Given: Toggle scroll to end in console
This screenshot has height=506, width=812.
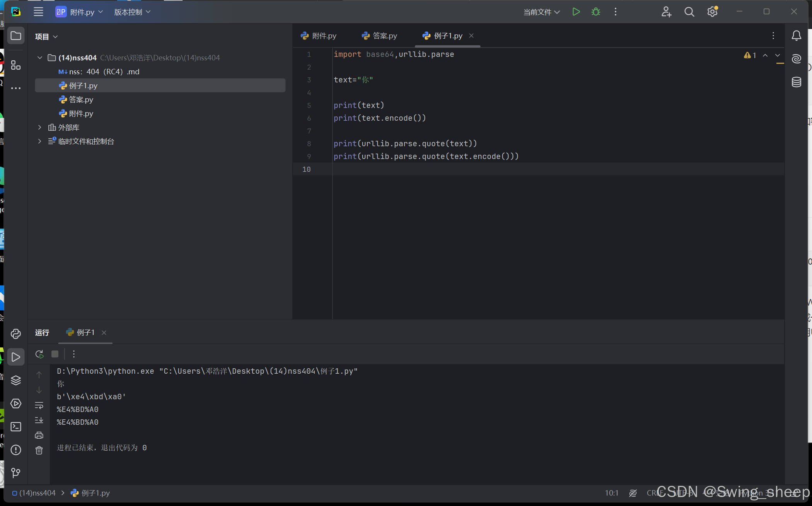Looking at the screenshot, I should 39,420.
